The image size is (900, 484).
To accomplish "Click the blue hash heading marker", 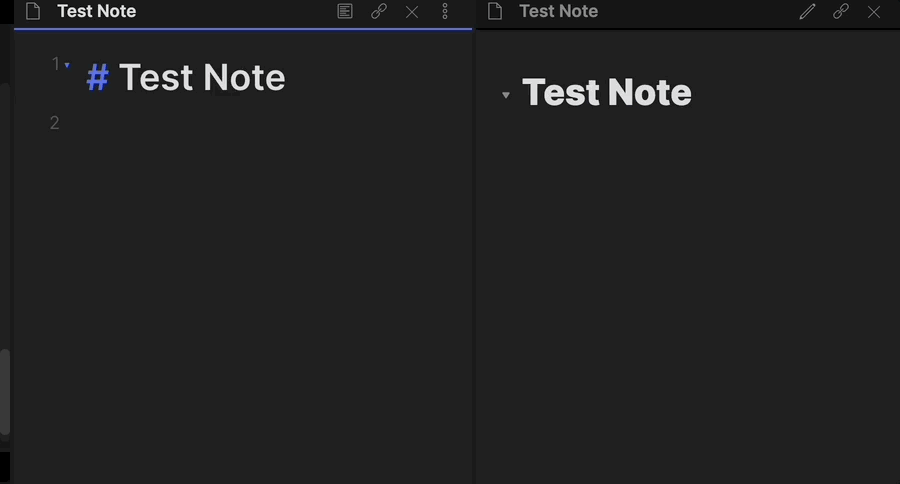I will tap(98, 78).
